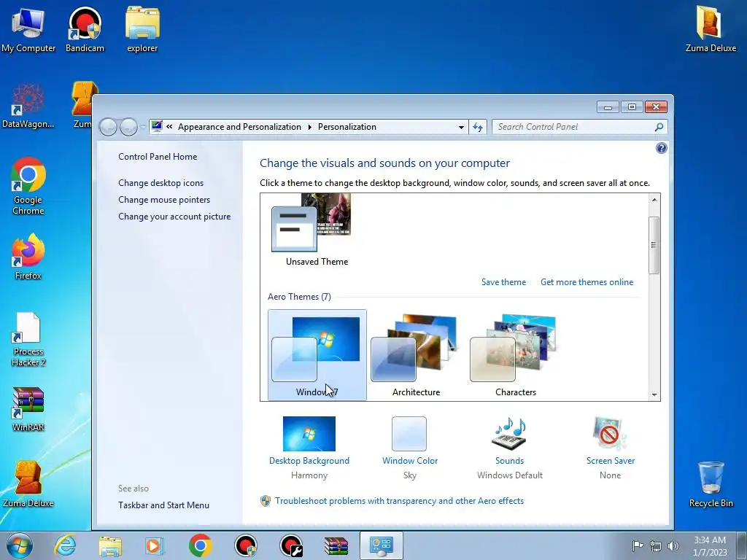The image size is (747, 560).
Task: Click the Personalization breadcrumb
Action: (x=347, y=127)
